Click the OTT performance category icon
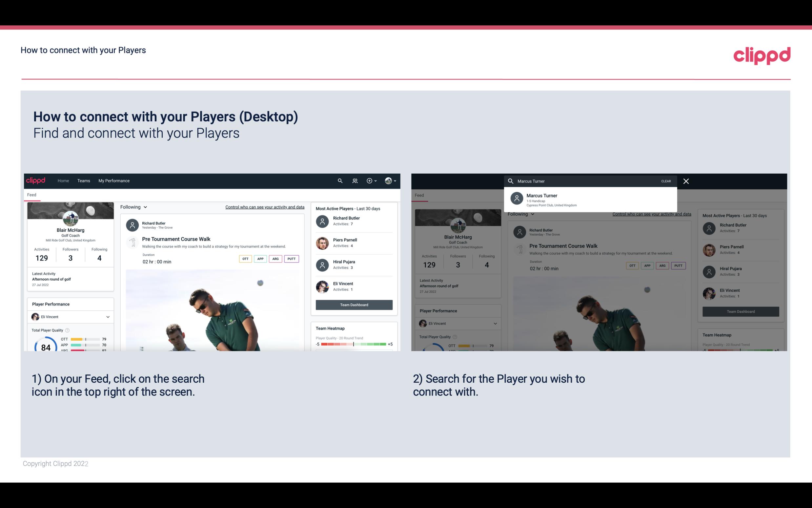This screenshot has height=508, width=812. [245, 258]
